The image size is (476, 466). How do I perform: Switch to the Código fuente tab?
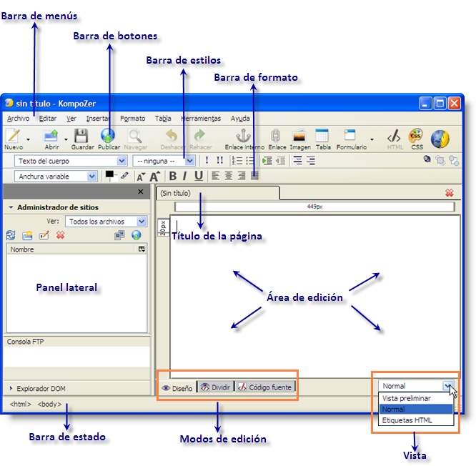click(264, 387)
